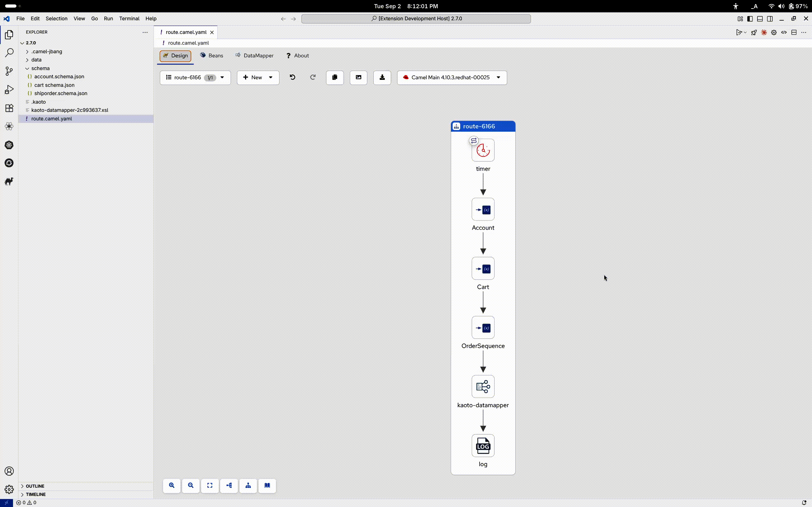Toggle the bottom panel layout
Screen dimensions: 812x507
760,19
